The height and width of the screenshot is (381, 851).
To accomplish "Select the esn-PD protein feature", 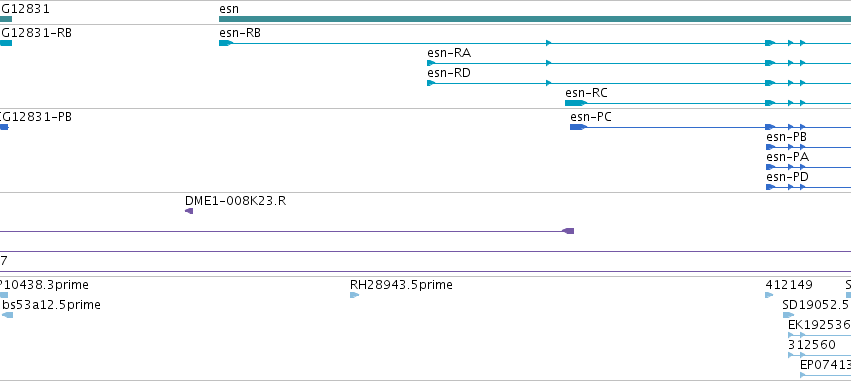I will pyautogui.click(x=808, y=187).
